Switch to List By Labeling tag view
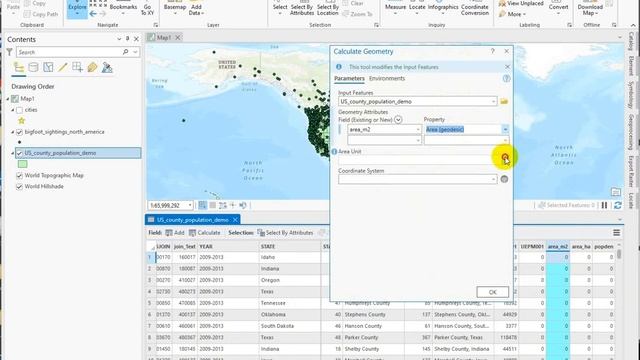Viewport: 640px width, 360px height. point(92,67)
